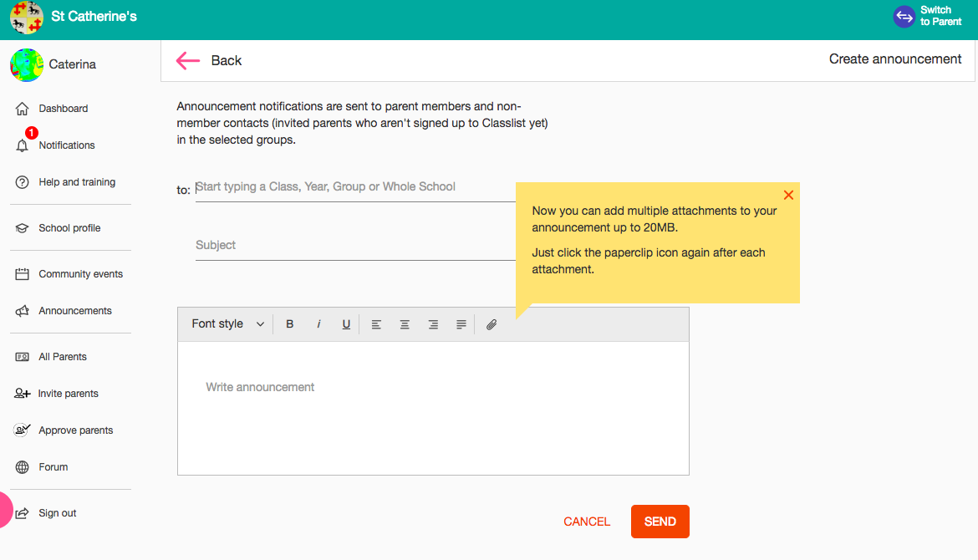978x560 pixels.
Task: Click the Caterina user name
Action: click(x=73, y=64)
